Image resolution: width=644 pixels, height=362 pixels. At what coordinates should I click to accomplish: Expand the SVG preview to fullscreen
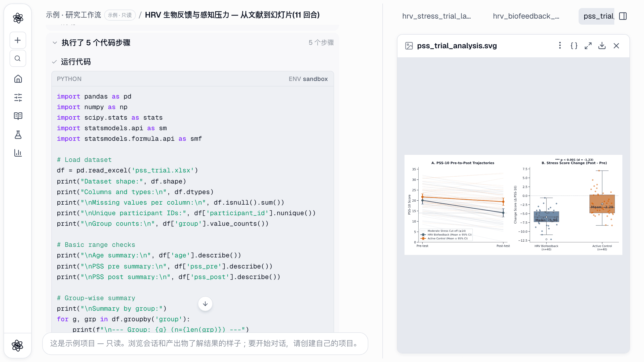point(588,46)
